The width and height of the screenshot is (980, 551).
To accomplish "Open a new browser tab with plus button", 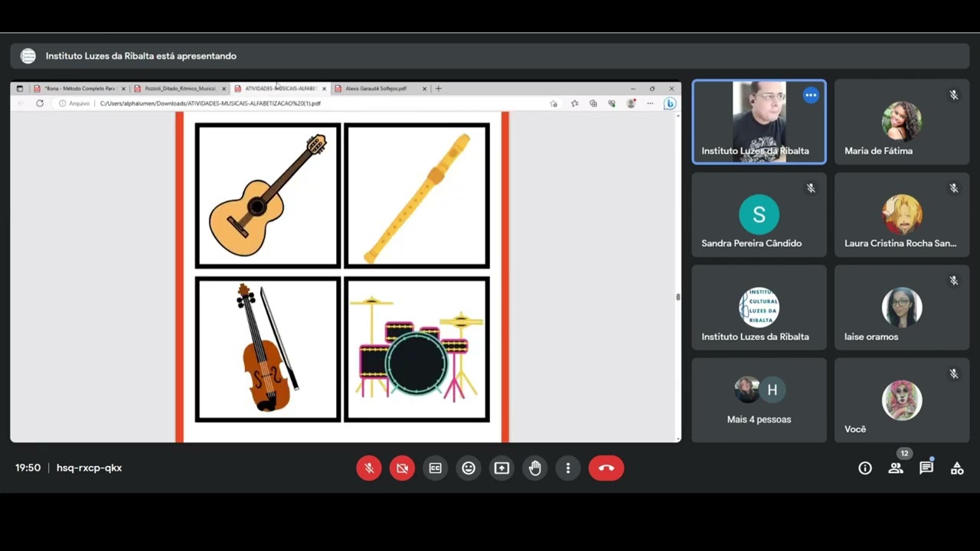I will [x=439, y=89].
